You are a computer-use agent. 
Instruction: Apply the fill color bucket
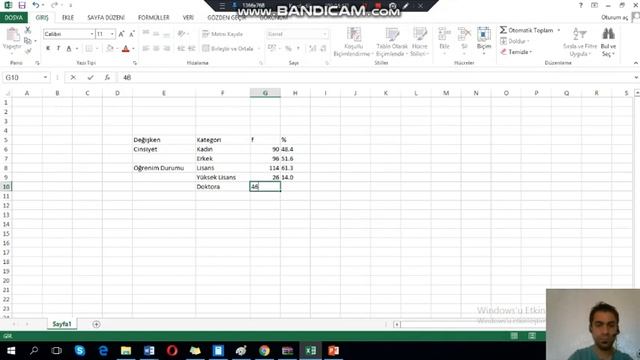110,49
